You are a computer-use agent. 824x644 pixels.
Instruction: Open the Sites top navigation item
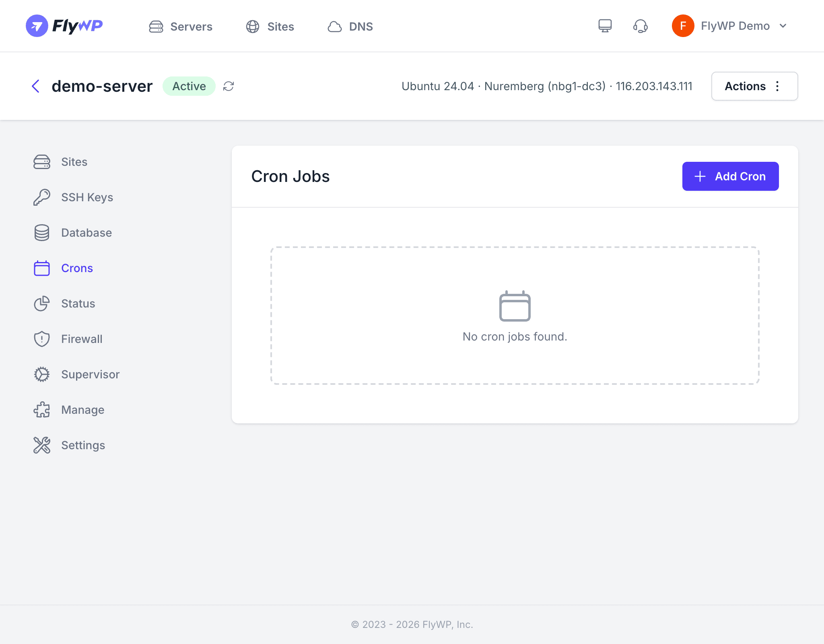tap(270, 27)
